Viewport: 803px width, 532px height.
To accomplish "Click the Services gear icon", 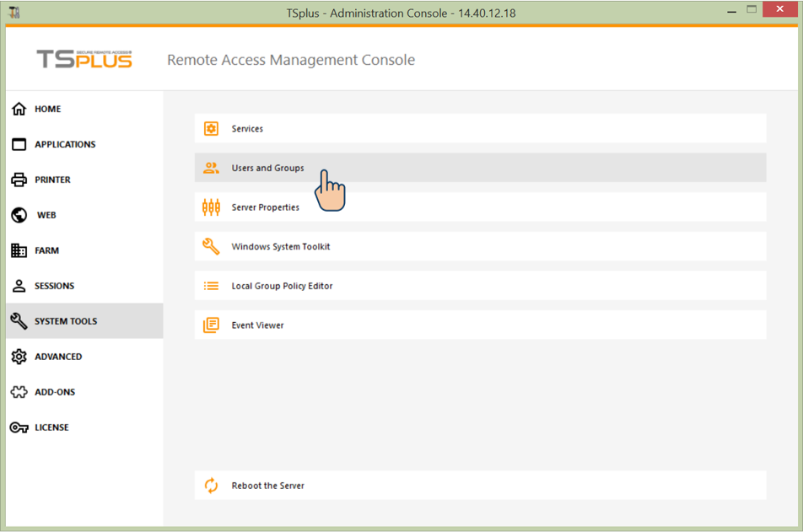I will pos(211,128).
